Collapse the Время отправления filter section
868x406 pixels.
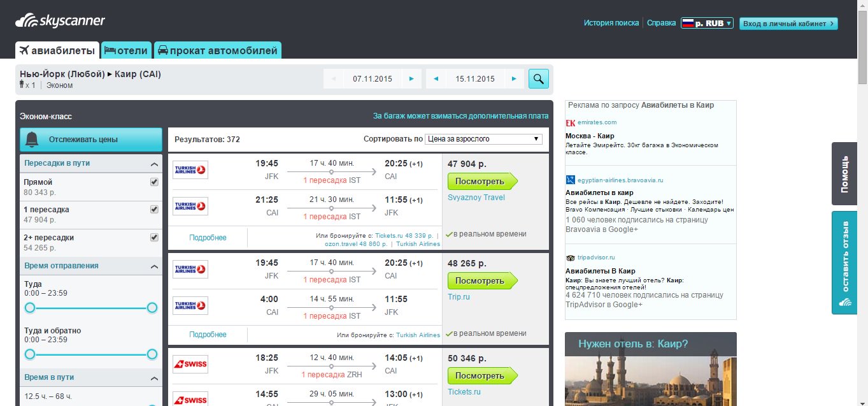coord(154,266)
